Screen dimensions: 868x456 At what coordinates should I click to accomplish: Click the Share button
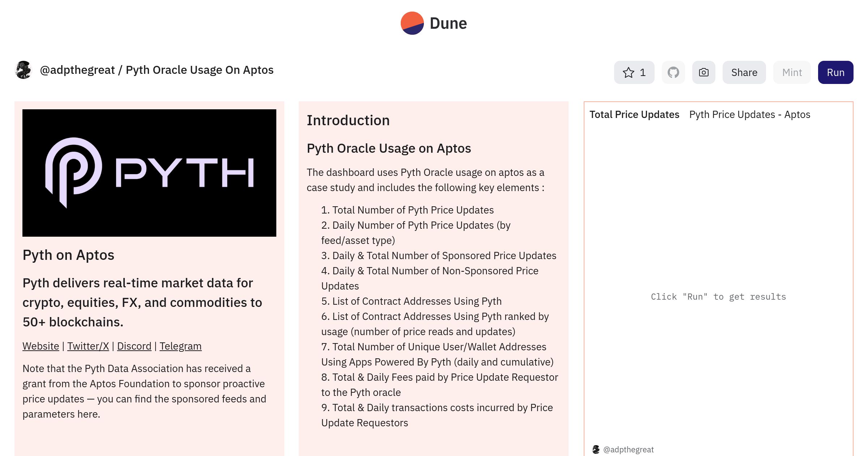click(744, 72)
